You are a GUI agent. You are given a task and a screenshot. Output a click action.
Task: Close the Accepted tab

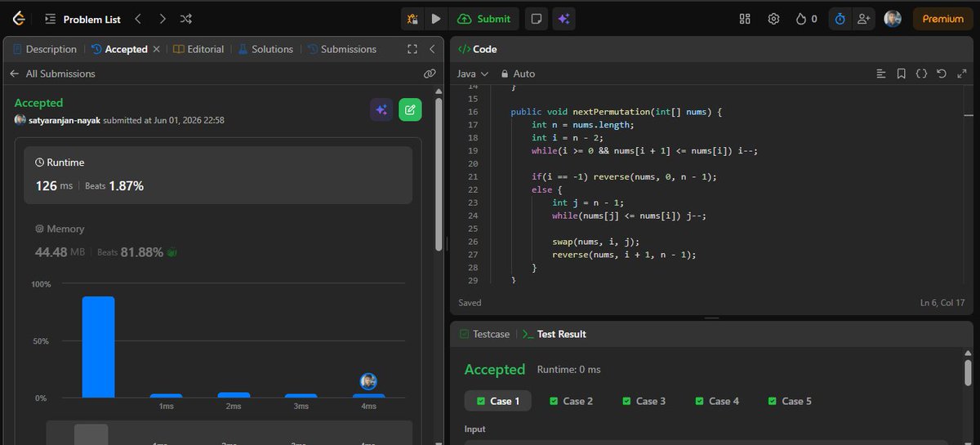tap(157, 49)
